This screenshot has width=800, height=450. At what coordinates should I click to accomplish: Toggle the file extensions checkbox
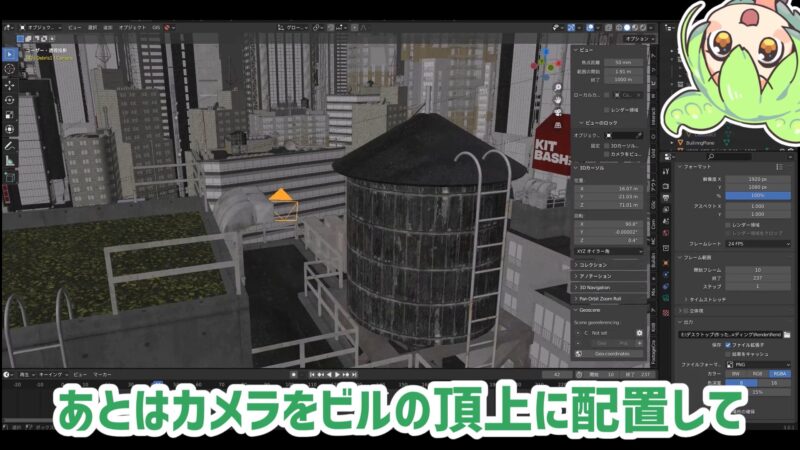point(730,345)
